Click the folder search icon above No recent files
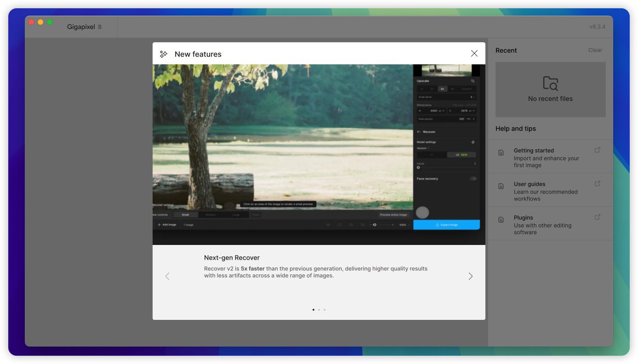This screenshot has height=364, width=638. tap(550, 84)
